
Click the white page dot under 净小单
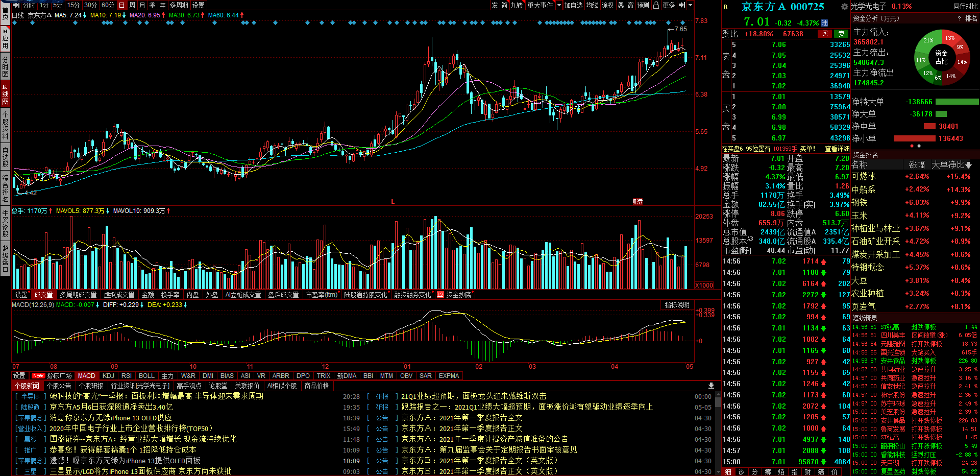coord(919,146)
